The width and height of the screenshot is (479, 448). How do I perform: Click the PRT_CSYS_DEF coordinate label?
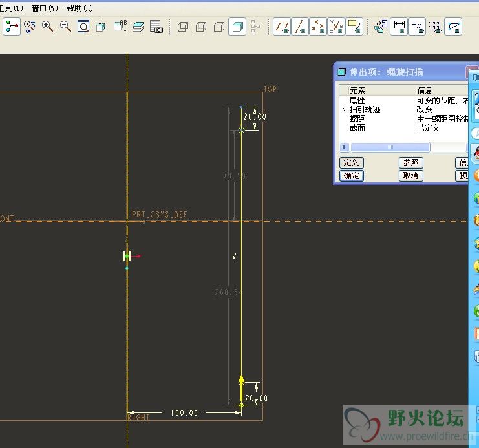click(x=159, y=215)
